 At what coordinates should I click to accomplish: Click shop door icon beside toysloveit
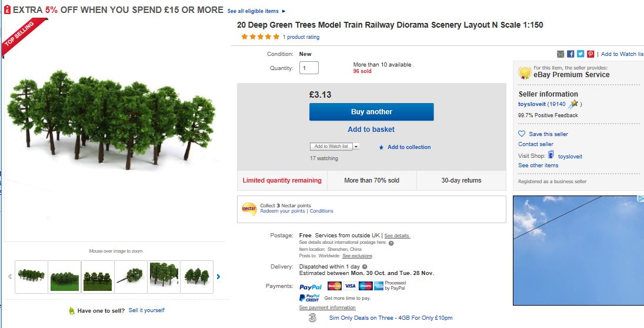click(551, 155)
